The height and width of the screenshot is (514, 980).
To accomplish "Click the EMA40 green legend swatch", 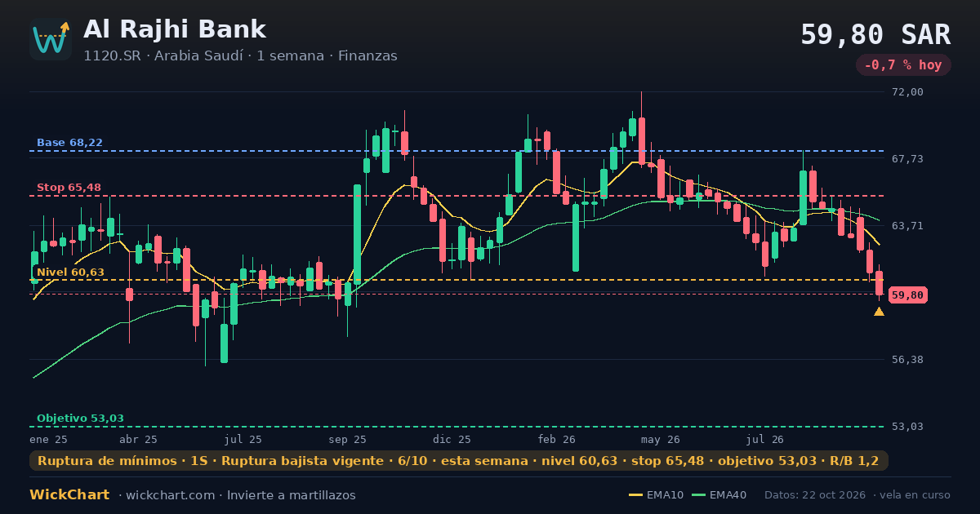I will click(698, 495).
